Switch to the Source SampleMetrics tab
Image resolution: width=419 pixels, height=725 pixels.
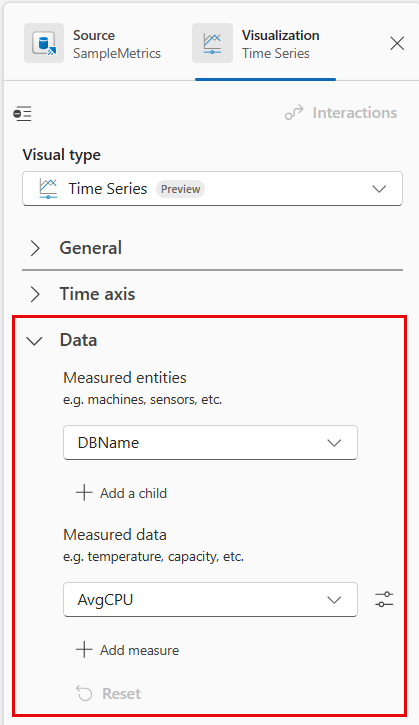click(x=93, y=43)
